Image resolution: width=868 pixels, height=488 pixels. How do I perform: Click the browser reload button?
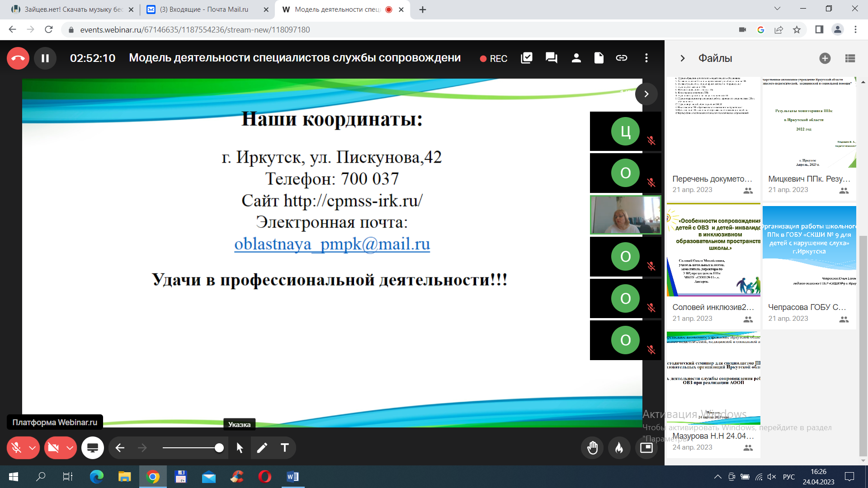coord(49,29)
